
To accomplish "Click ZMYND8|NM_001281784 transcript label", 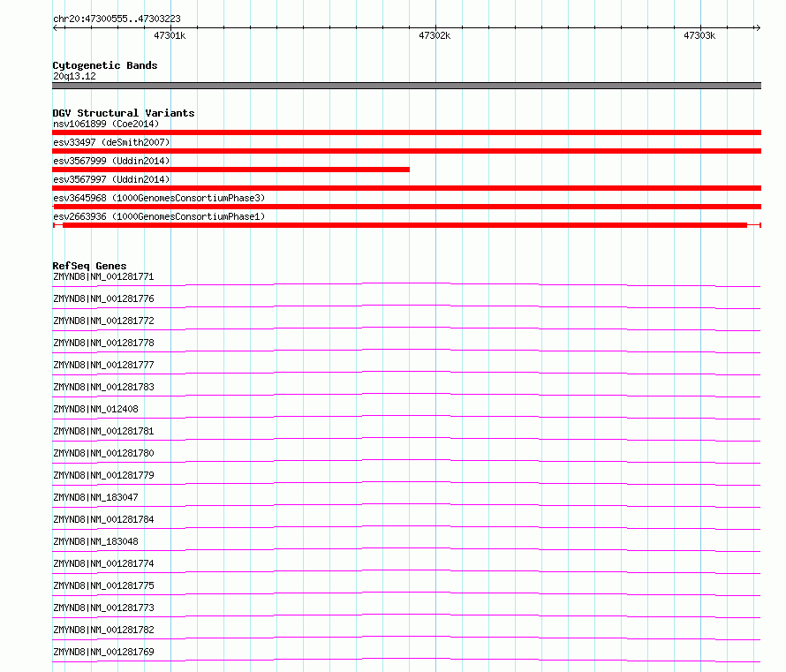I will coord(103,519).
